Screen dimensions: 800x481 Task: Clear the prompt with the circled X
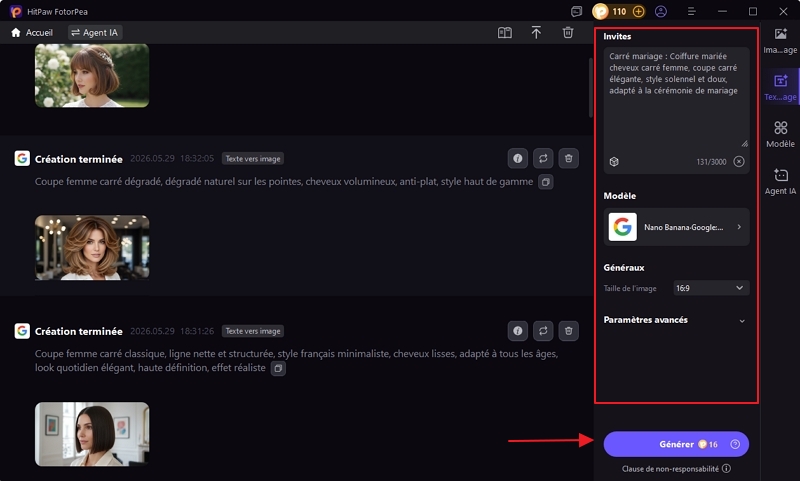coord(739,162)
